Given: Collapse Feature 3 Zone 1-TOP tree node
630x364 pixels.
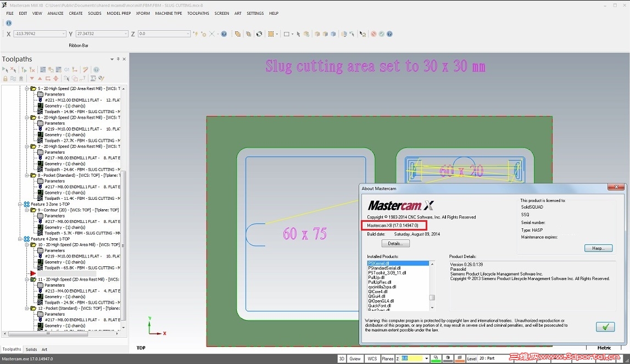Looking at the screenshot, I should pos(20,204).
